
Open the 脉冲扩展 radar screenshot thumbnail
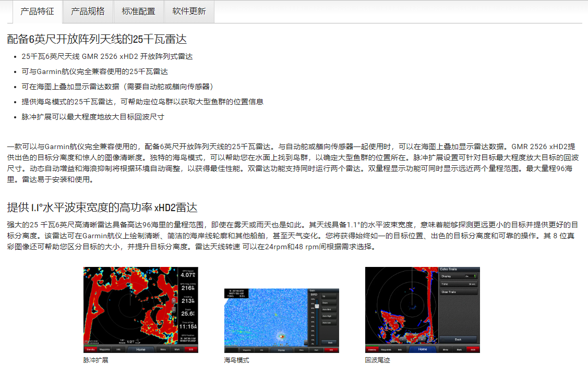click(141, 310)
